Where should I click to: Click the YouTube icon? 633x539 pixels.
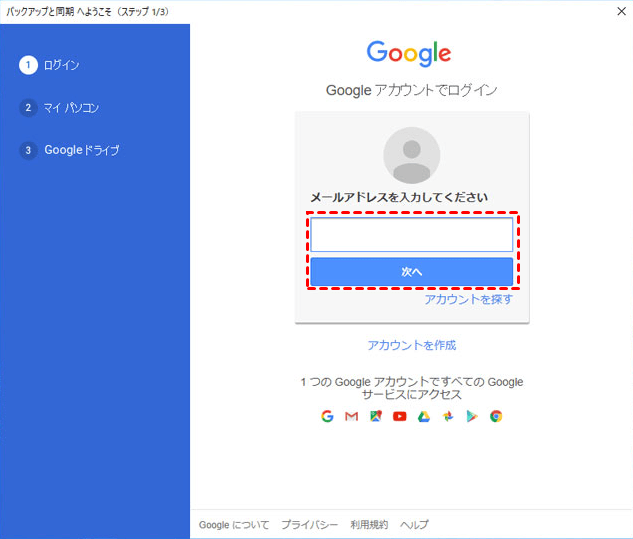(x=400, y=416)
